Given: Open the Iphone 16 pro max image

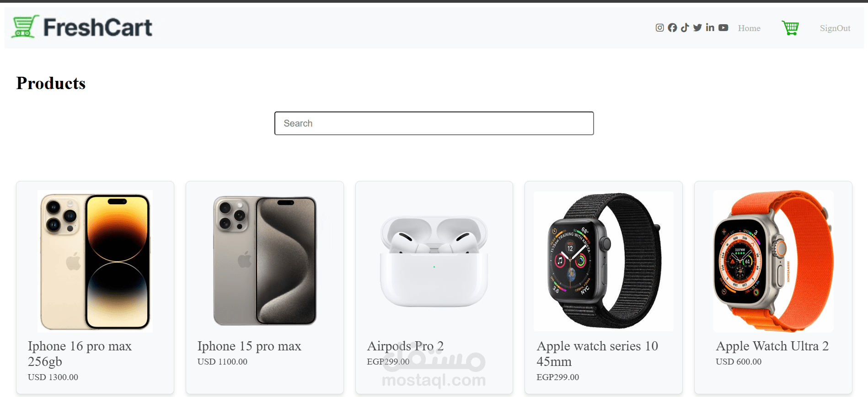Looking at the screenshot, I should (95, 261).
